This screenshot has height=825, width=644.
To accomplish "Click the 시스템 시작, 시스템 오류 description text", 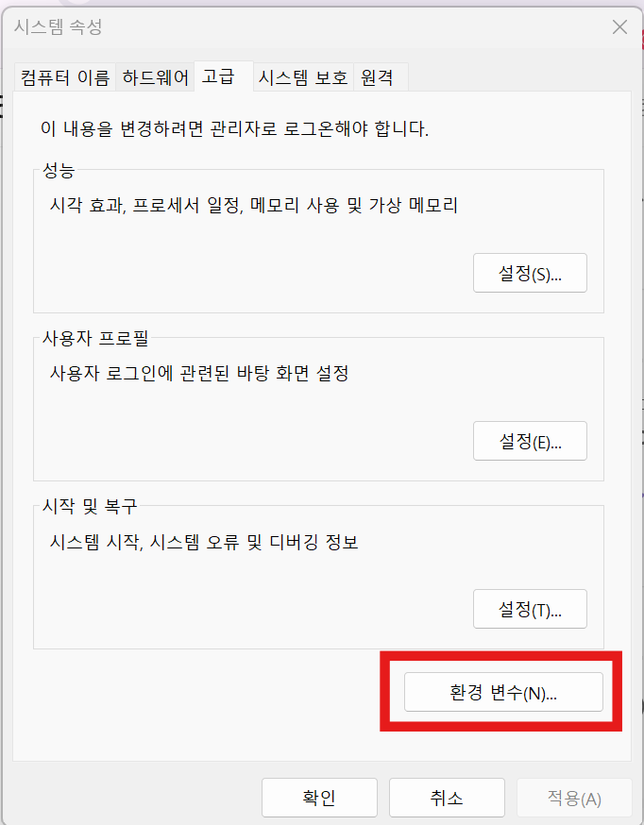I will pos(204,542).
